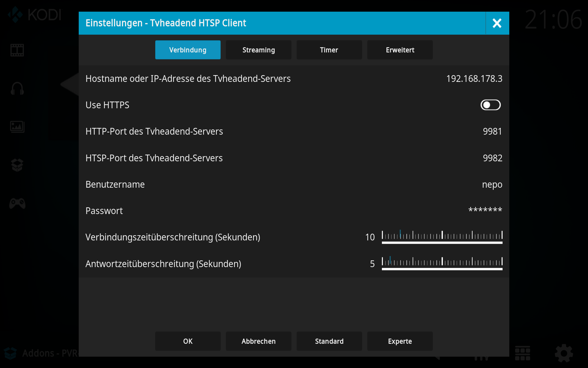Switch settings level via Experte button

coord(400,341)
